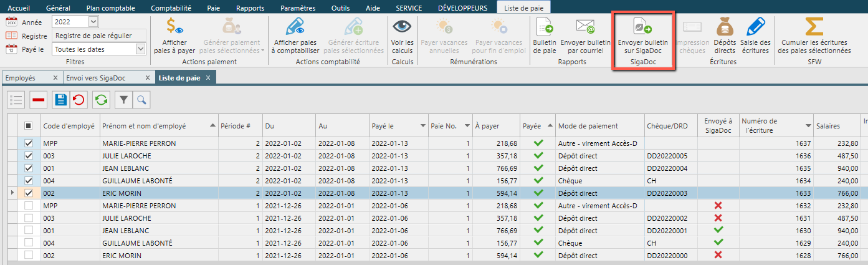Open the Toutes les dates dropdown
Viewport: 868px width, 265px height.
pos(141,49)
